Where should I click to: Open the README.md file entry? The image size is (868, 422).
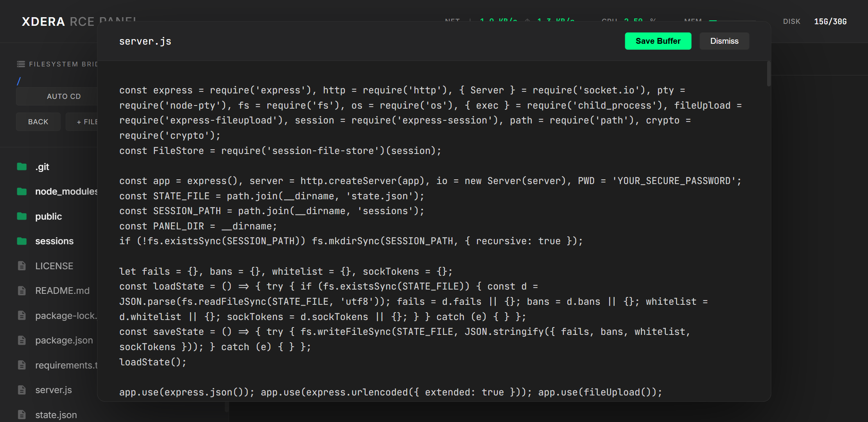pyautogui.click(x=63, y=291)
